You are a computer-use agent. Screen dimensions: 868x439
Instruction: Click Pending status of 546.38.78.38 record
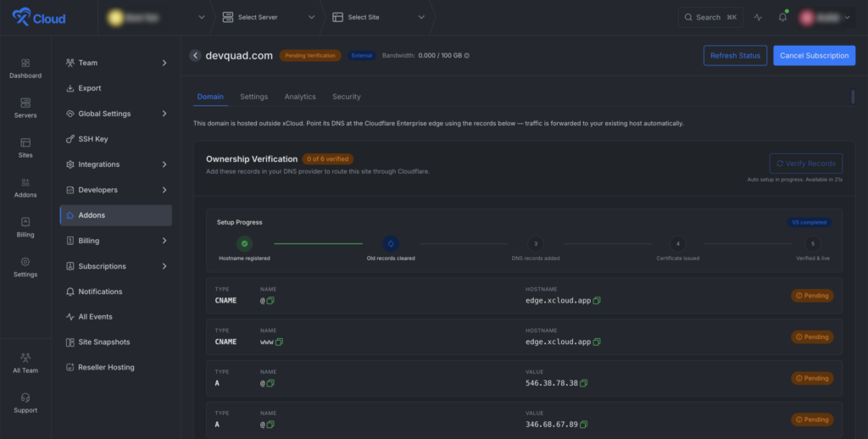tap(812, 378)
